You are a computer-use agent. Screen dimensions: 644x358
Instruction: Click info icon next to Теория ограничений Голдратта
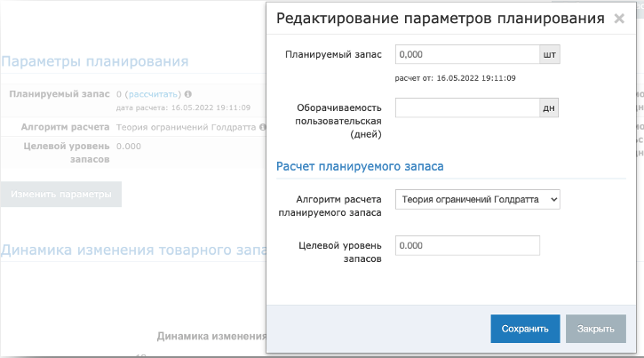(263, 127)
